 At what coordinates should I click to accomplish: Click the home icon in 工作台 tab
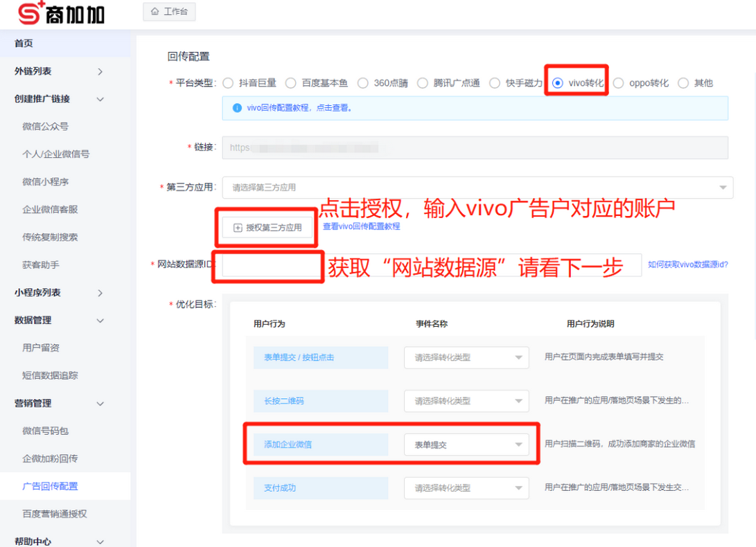click(x=155, y=12)
